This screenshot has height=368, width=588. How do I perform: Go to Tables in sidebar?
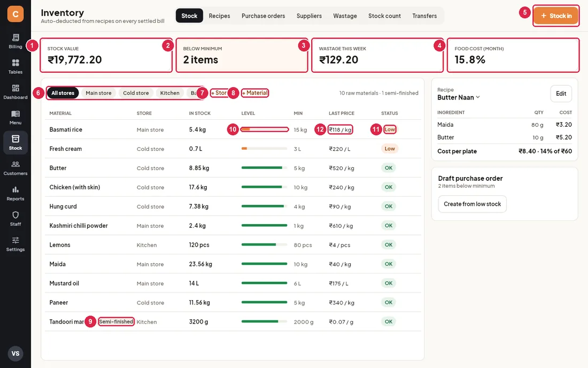click(x=16, y=66)
